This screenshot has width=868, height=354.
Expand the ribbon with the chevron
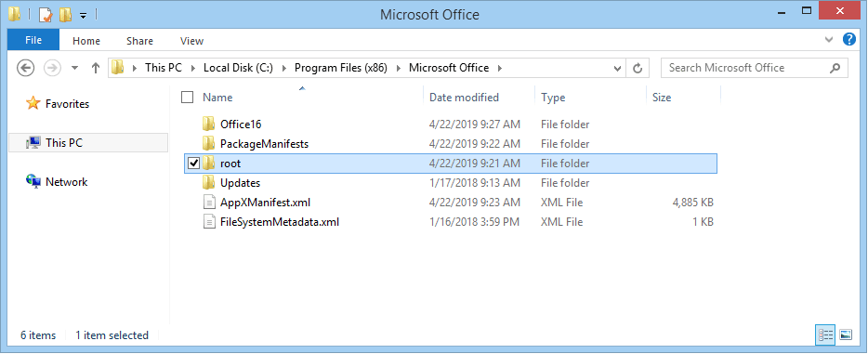pyautogui.click(x=829, y=40)
